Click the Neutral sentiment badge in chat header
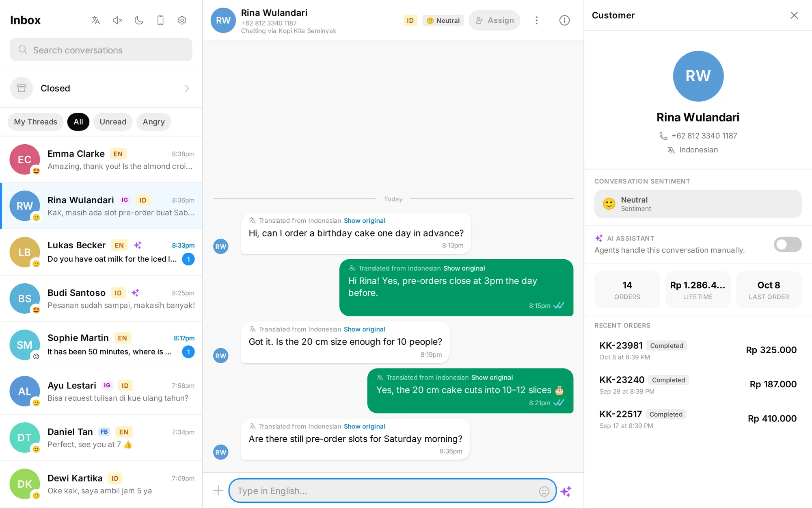The width and height of the screenshot is (812, 508). coord(443,20)
